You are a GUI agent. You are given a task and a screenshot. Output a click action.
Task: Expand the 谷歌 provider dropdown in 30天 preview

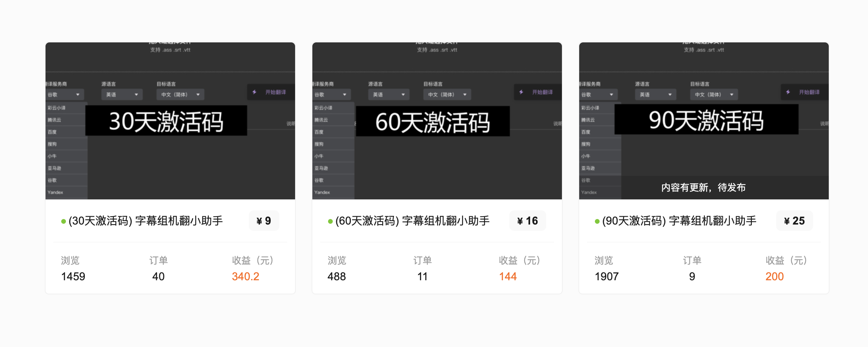tap(64, 95)
